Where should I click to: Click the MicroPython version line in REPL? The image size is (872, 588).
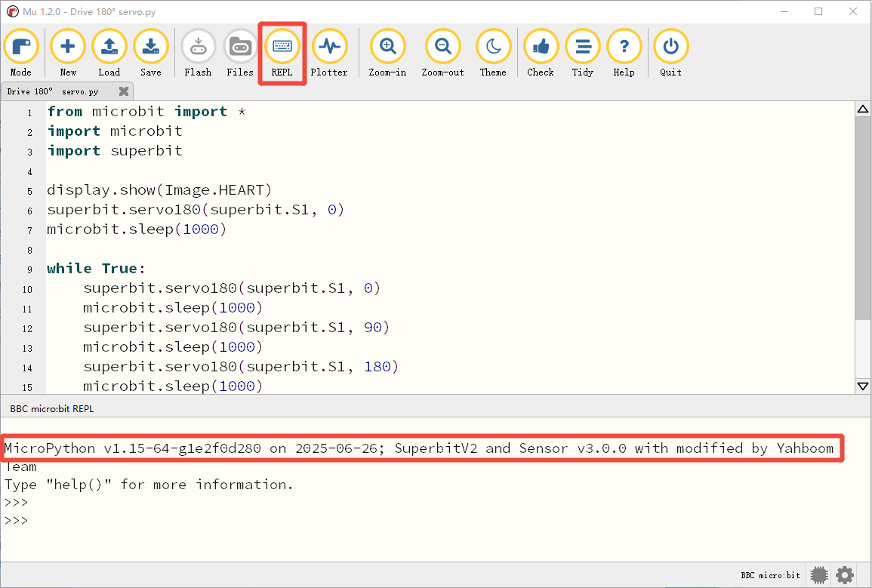coord(419,448)
